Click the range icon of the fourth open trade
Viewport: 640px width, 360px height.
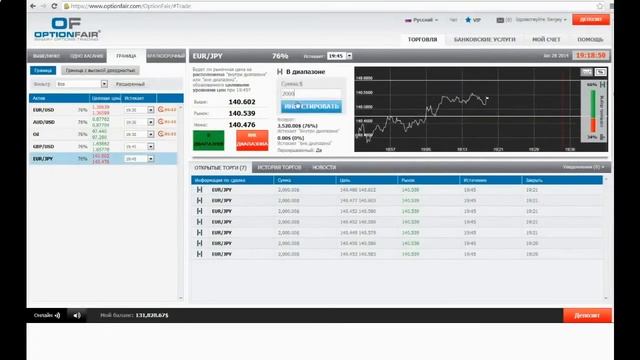(x=200, y=222)
